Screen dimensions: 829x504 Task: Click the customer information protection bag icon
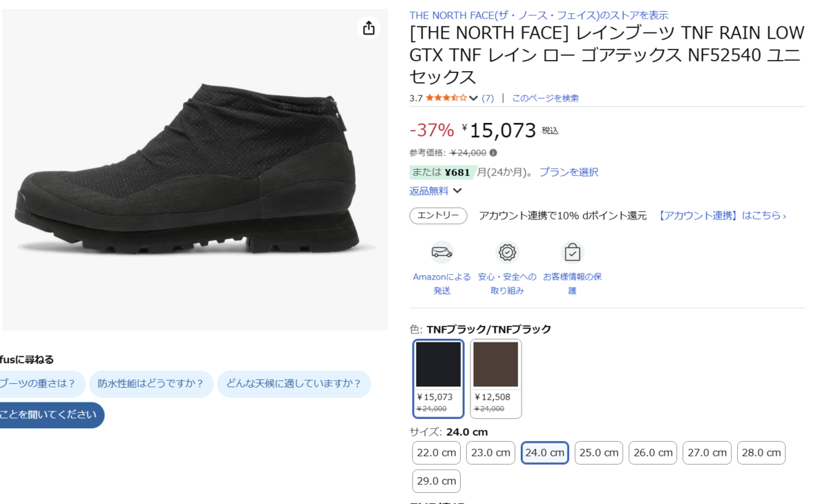click(572, 253)
